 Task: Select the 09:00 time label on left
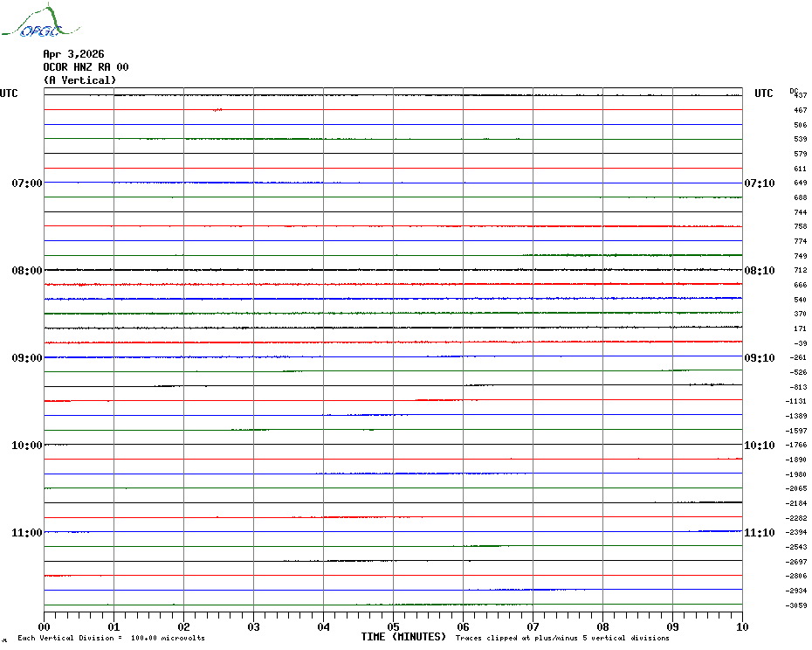point(26,358)
